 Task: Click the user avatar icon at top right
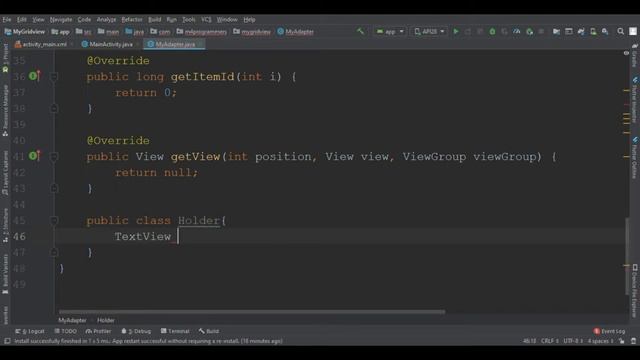[633, 31]
